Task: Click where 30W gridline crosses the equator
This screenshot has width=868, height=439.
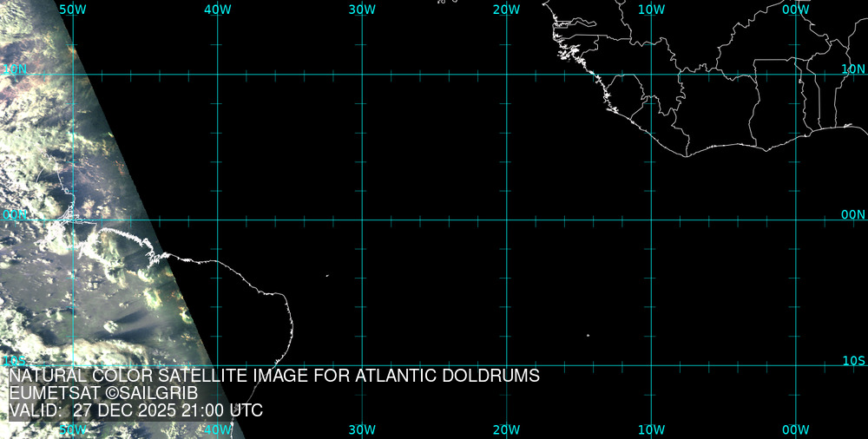Action: [x=362, y=219]
